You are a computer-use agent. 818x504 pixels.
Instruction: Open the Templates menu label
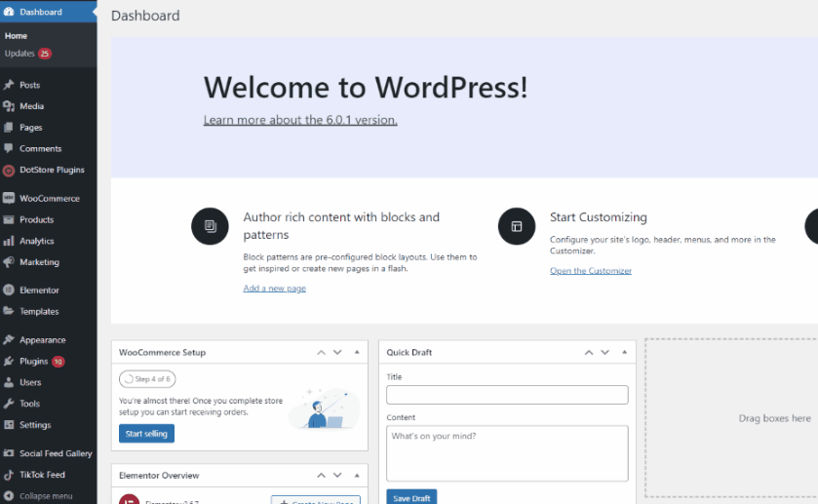(39, 312)
